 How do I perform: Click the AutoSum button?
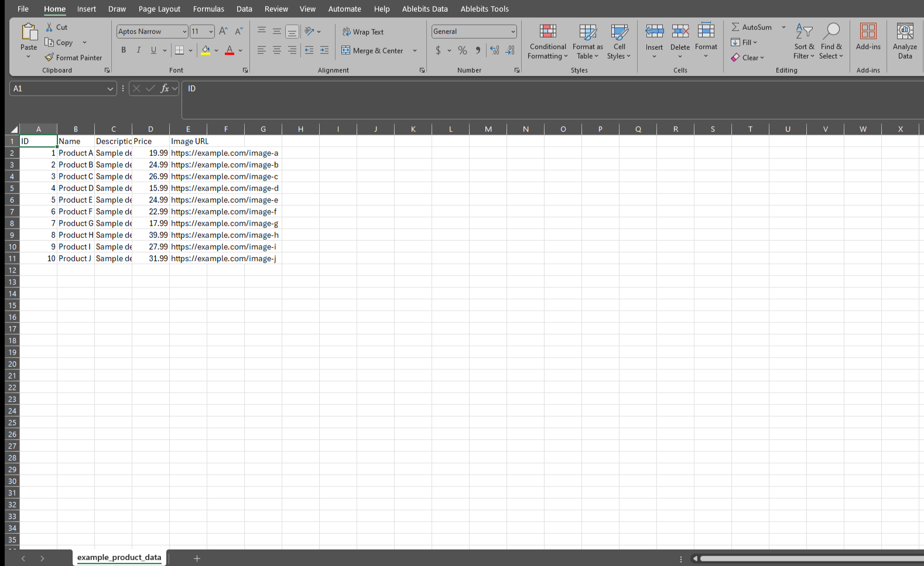pyautogui.click(x=751, y=28)
